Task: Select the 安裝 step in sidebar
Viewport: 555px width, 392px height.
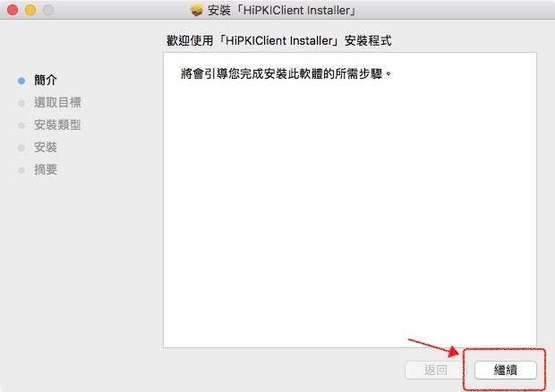Action: pyautogui.click(x=46, y=147)
